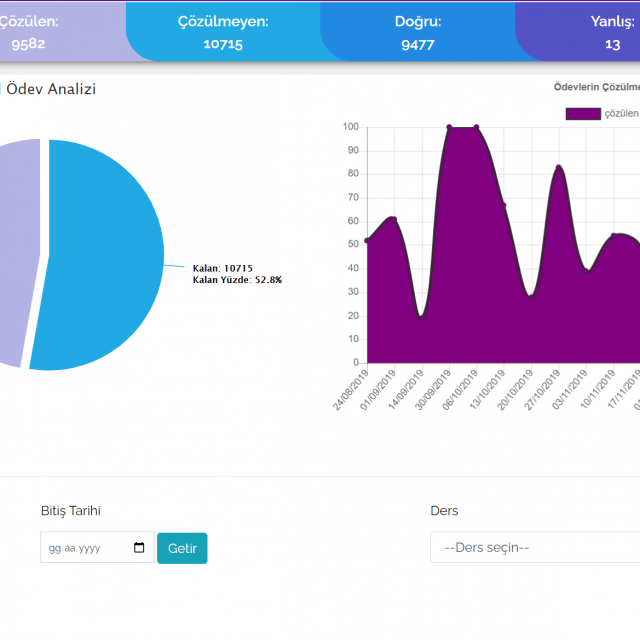The height and width of the screenshot is (640, 640).
Task: Click the Bitiş Tarihi label
Action: [x=71, y=511]
